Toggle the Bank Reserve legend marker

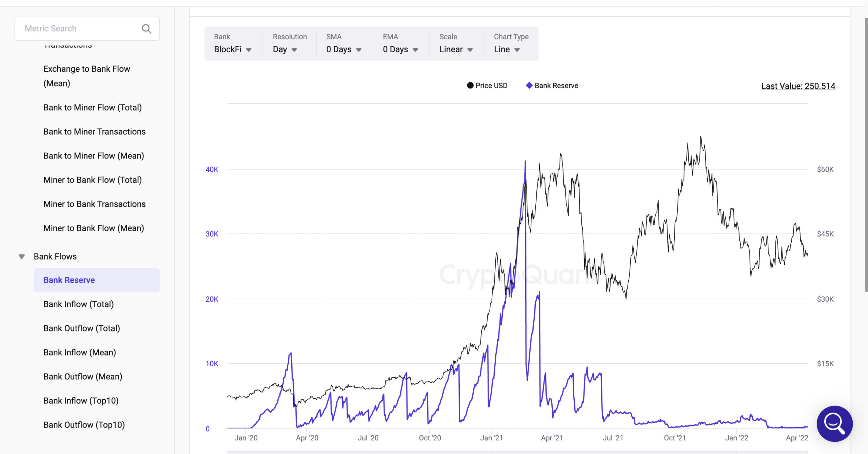[529, 86]
